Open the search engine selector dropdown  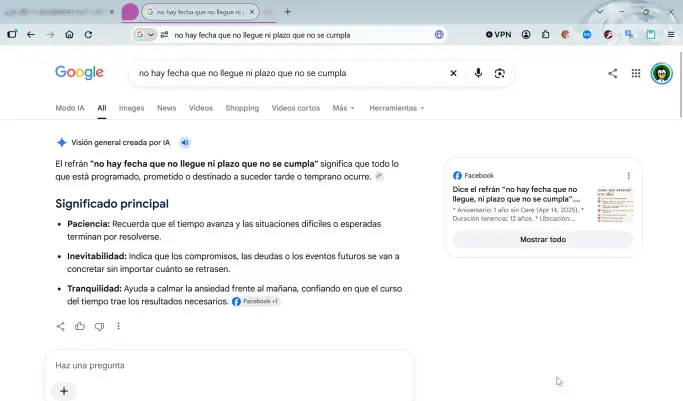pyautogui.click(x=145, y=35)
